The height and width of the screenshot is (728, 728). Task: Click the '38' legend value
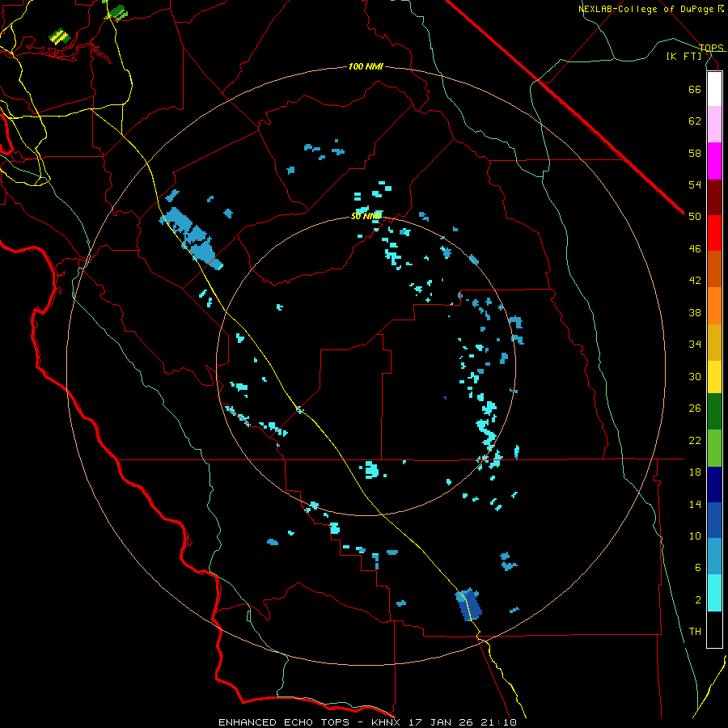695,312
